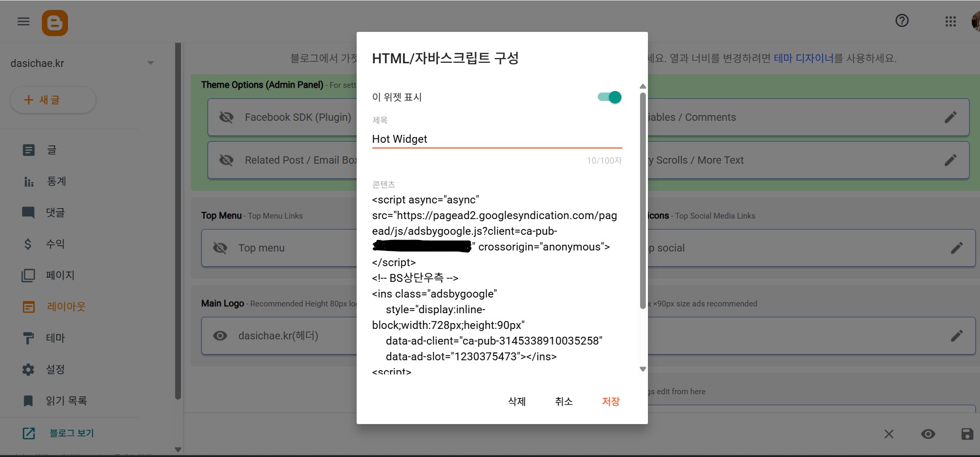Click the settings gear icon
The image size is (980, 457).
(28, 370)
